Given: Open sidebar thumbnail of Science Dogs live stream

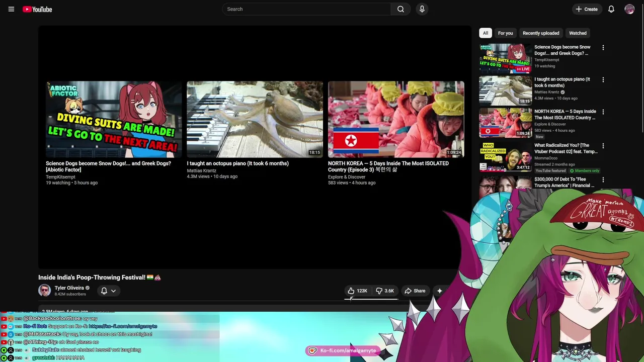Looking at the screenshot, I should click(x=505, y=58).
